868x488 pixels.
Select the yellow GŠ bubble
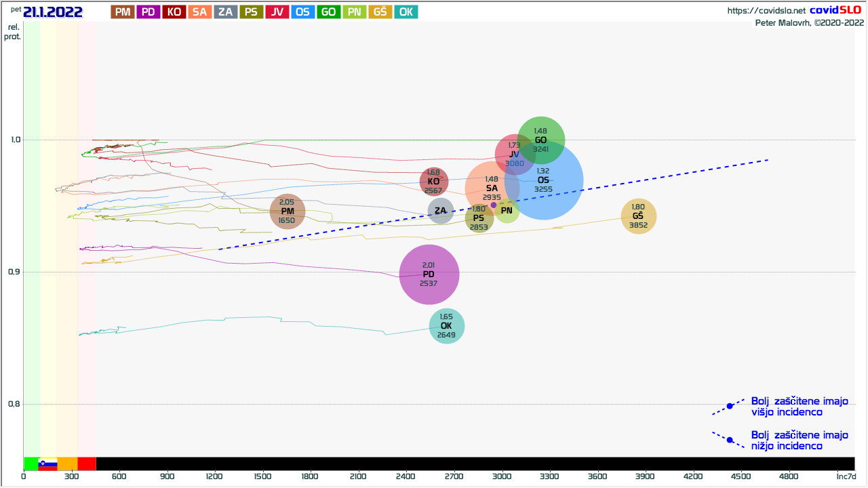(638, 216)
